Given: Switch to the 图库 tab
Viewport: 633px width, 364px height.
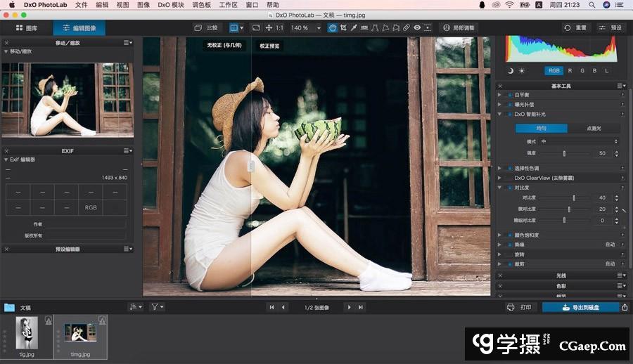Looking at the screenshot, I should pos(27,28).
